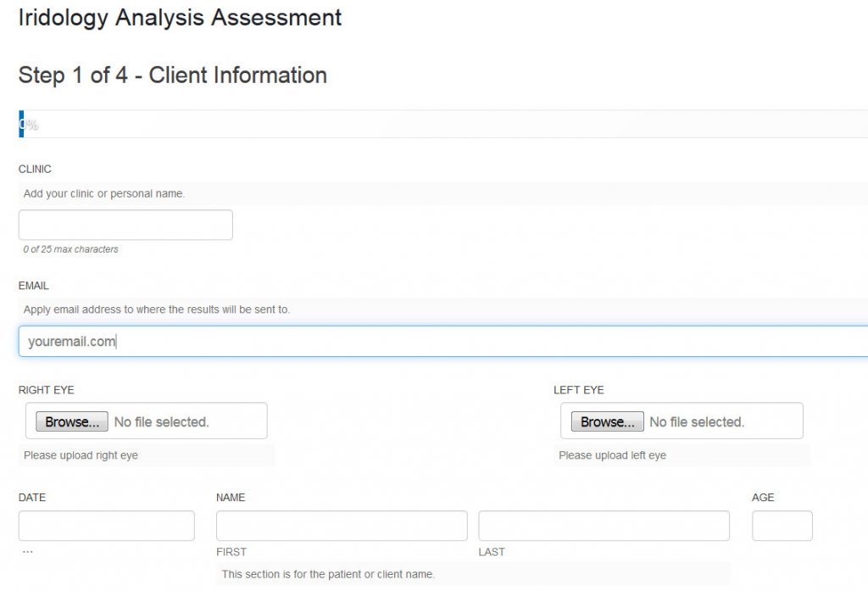868x591 pixels.
Task: Click the 'Step 1 of 4 - Client Information' heading
Action: (173, 75)
